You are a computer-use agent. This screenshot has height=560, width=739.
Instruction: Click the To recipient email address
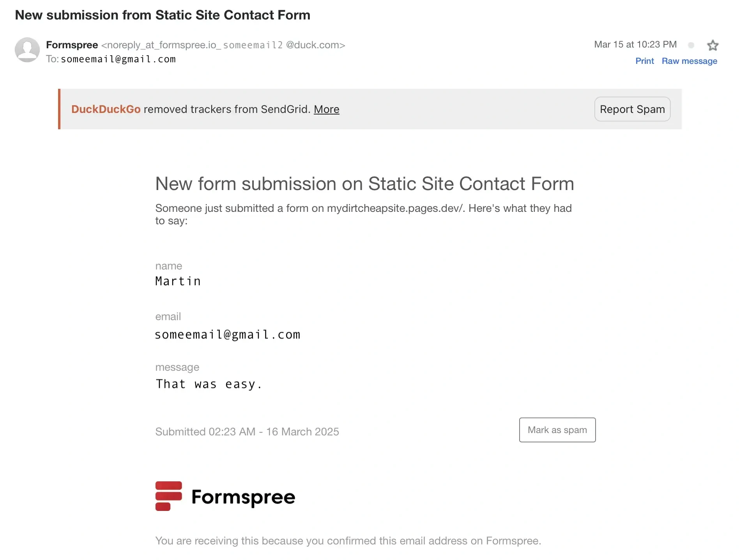click(x=118, y=59)
